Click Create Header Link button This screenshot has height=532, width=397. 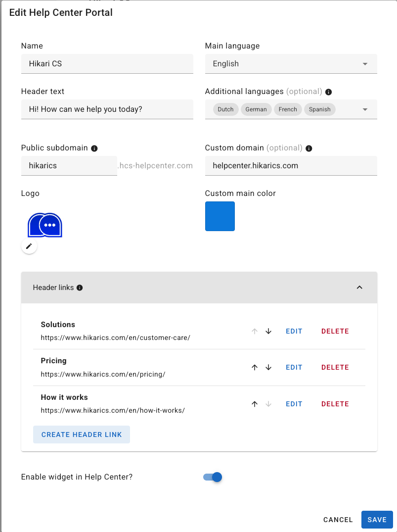(82, 435)
